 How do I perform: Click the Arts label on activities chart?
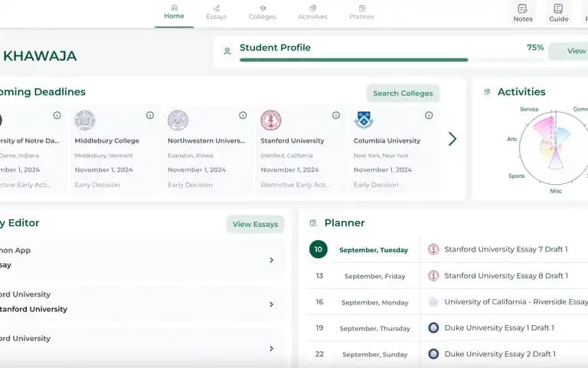pyautogui.click(x=512, y=139)
